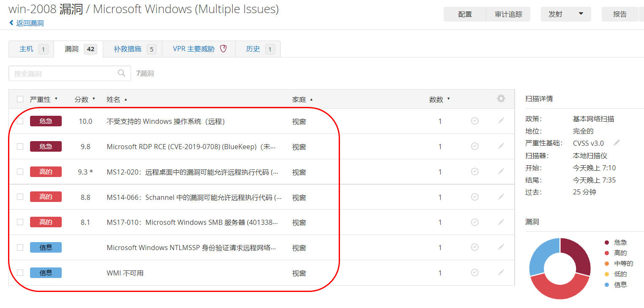Viewport: 644px width, 308px height.
Task: Click check-circle icon in the BlueKeep row
Action: click(x=475, y=147)
